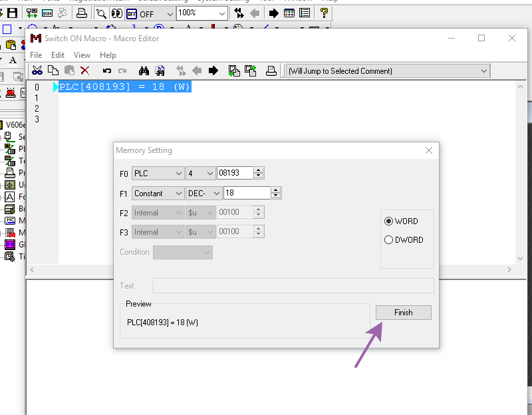The height and width of the screenshot is (415, 532).
Task: Click the binoculars Find icon
Action: coord(144,70)
